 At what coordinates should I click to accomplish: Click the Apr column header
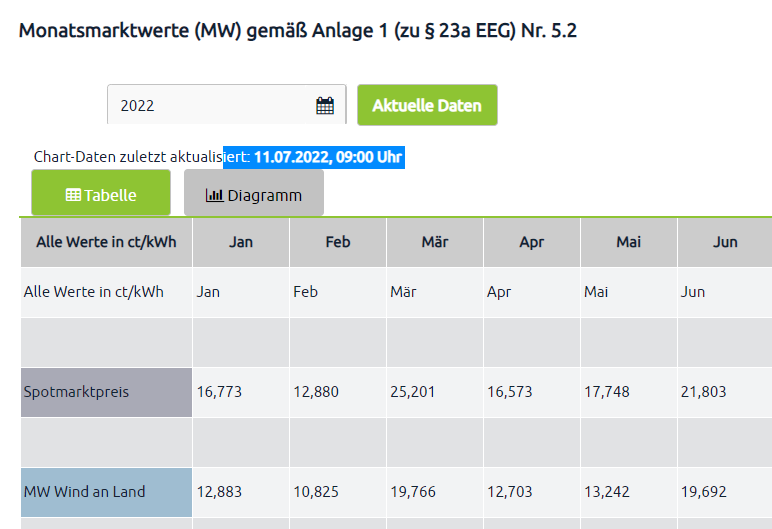click(x=532, y=242)
